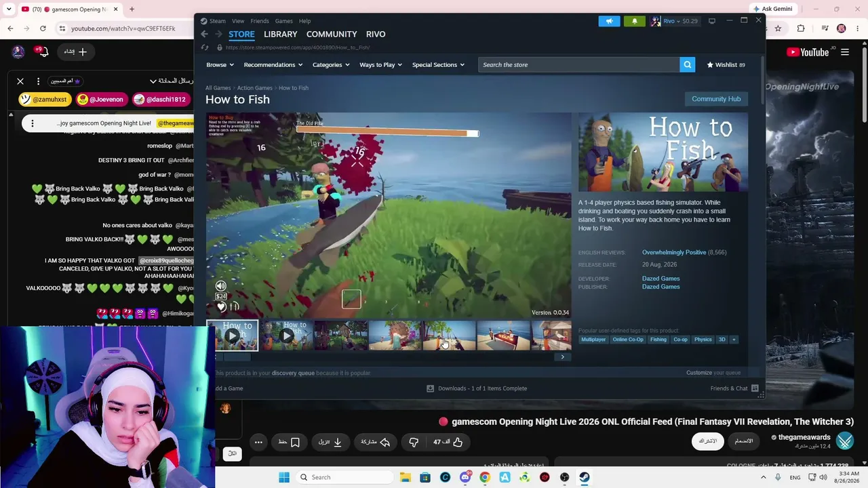Like the gamescom video
The width and height of the screenshot is (868, 488).
tap(448, 442)
